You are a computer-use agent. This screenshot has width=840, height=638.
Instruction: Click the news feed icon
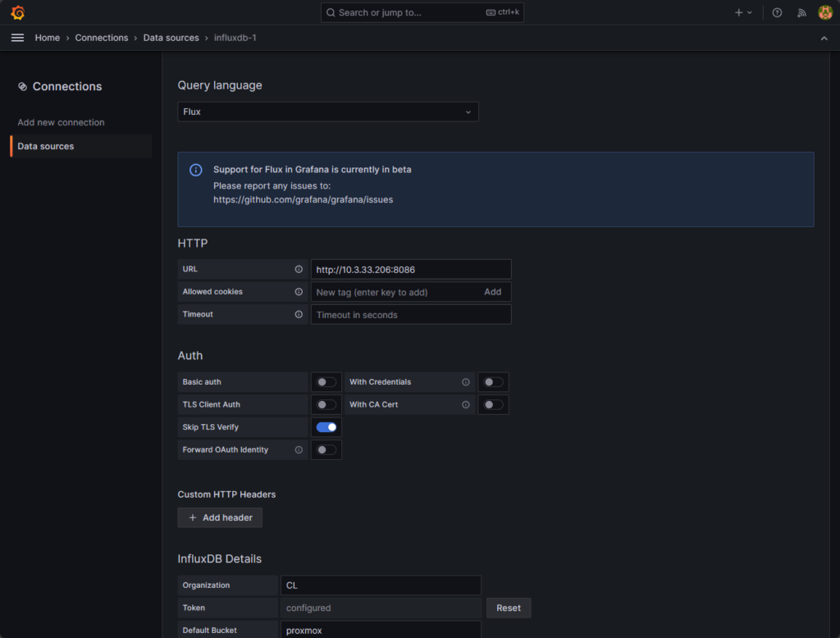click(801, 12)
